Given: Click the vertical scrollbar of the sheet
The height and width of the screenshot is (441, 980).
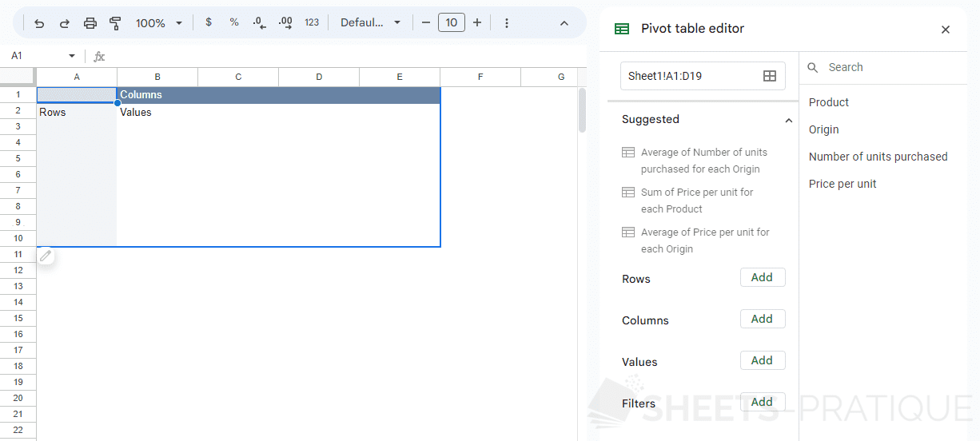Looking at the screenshot, I should point(583,110).
